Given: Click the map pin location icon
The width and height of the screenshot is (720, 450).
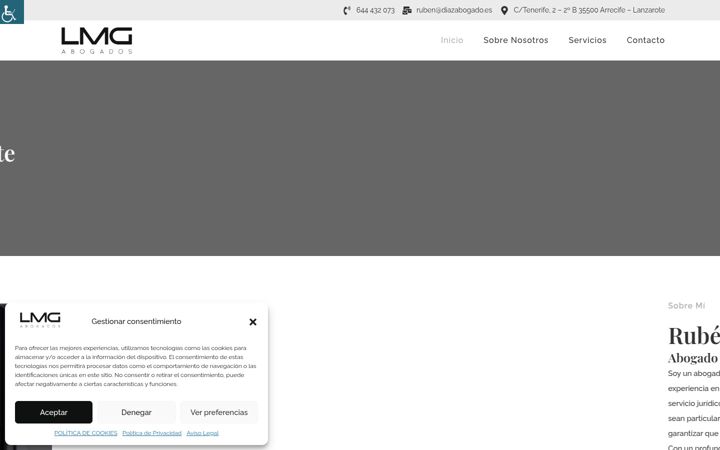Looking at the screenshot, I should (504, 10).
